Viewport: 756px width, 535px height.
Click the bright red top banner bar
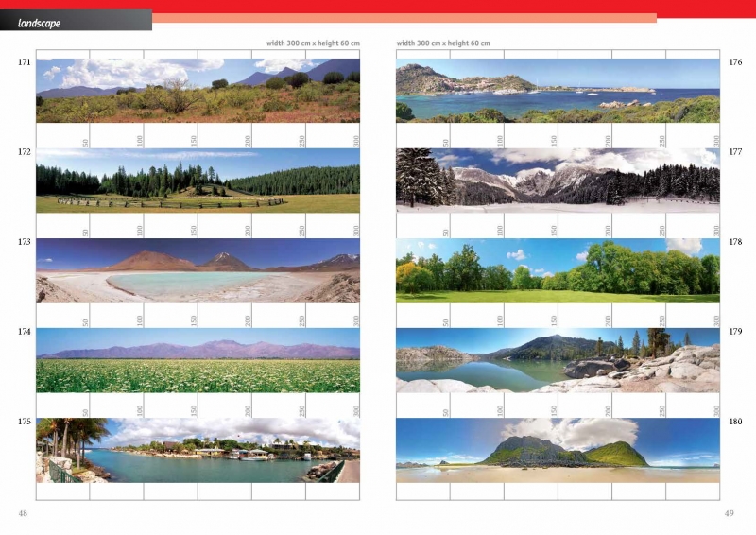(x=454, y=7)
